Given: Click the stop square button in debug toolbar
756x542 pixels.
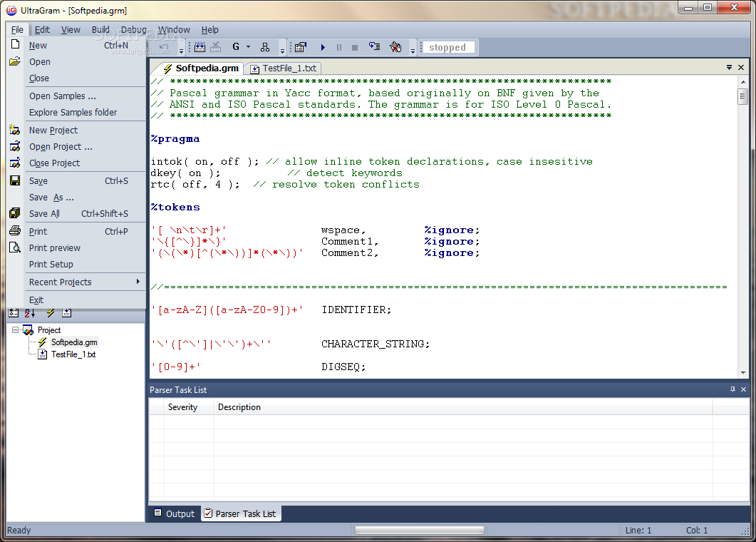Looking at the screenshot, I should tap(355, 47).
